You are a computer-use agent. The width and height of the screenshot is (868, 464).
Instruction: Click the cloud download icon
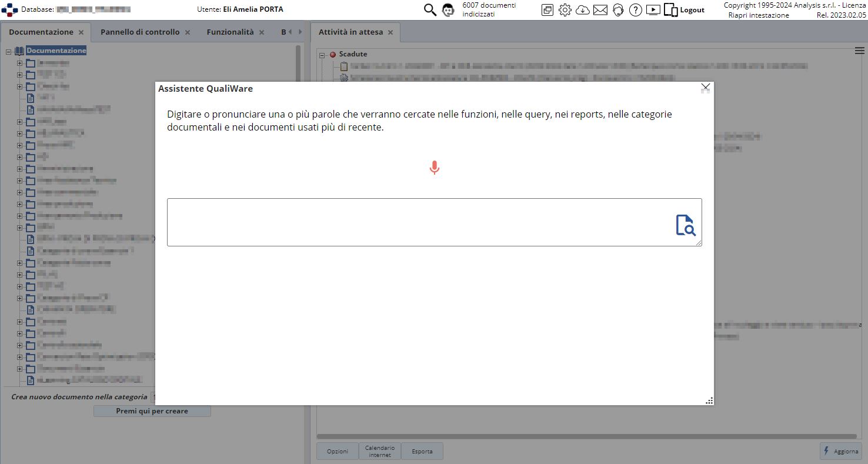(582, 10)
